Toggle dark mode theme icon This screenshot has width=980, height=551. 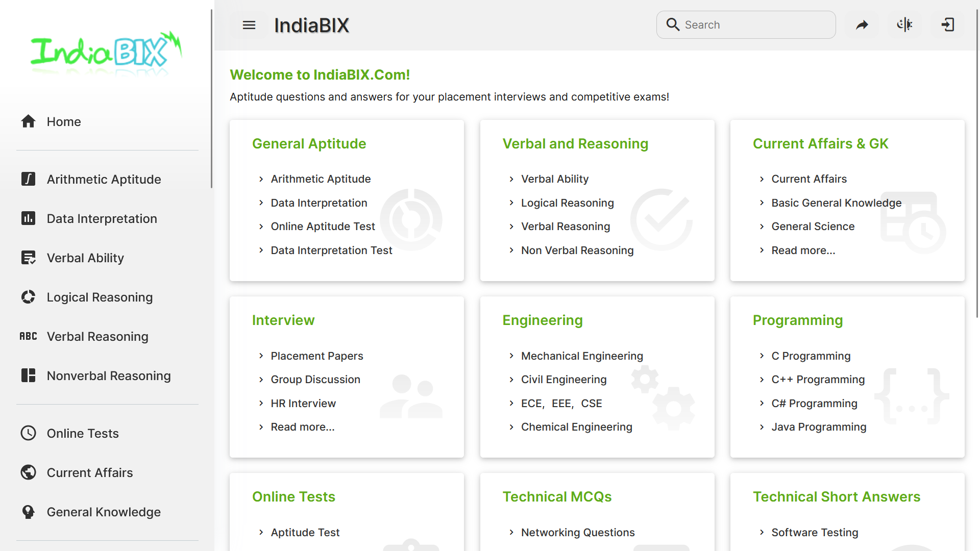tap(904, 25)
